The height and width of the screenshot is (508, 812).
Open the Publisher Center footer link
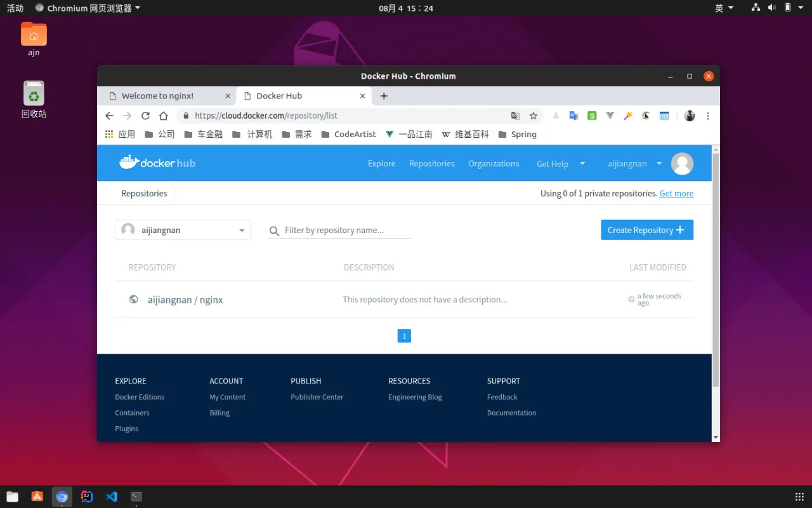[317, 397]
